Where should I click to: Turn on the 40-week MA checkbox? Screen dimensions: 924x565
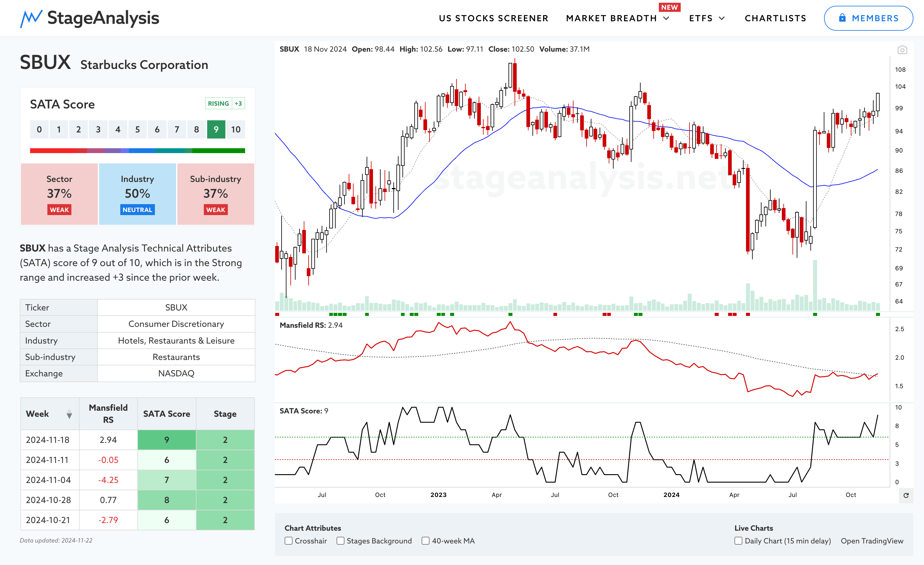click(425, 541)
